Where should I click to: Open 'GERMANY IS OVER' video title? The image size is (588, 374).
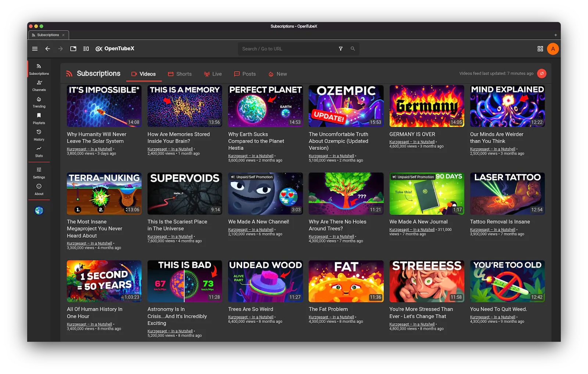tap(412, 134)
